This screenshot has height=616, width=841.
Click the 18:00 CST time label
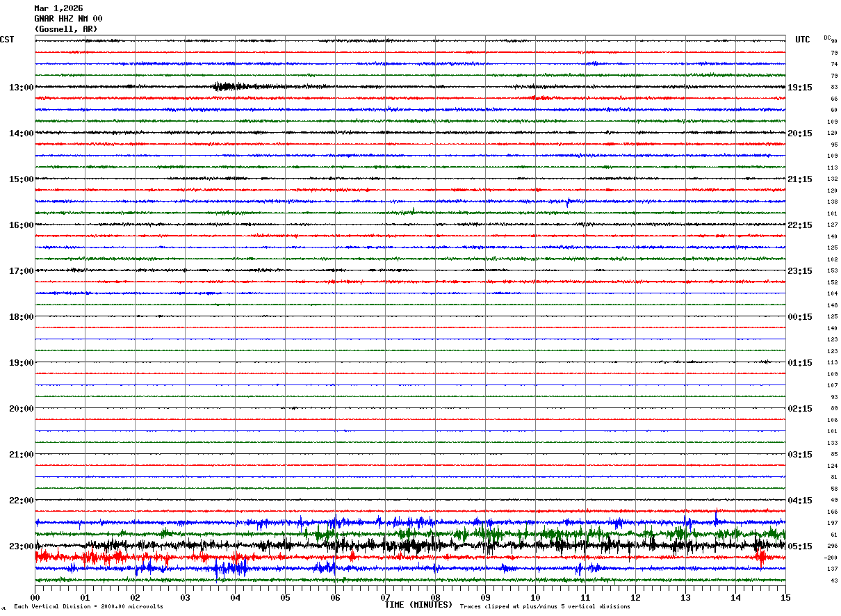tap(21, 317)
